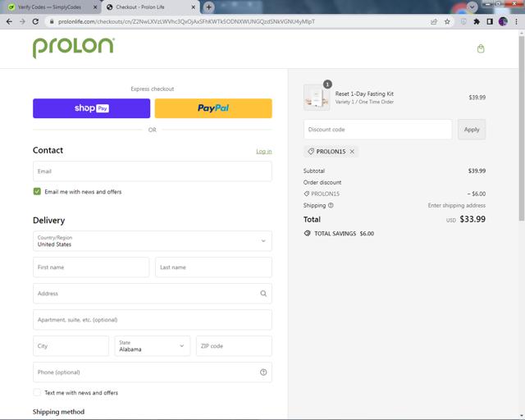Click the Reset 1-Day Fasting Kit title

[364, 94]
